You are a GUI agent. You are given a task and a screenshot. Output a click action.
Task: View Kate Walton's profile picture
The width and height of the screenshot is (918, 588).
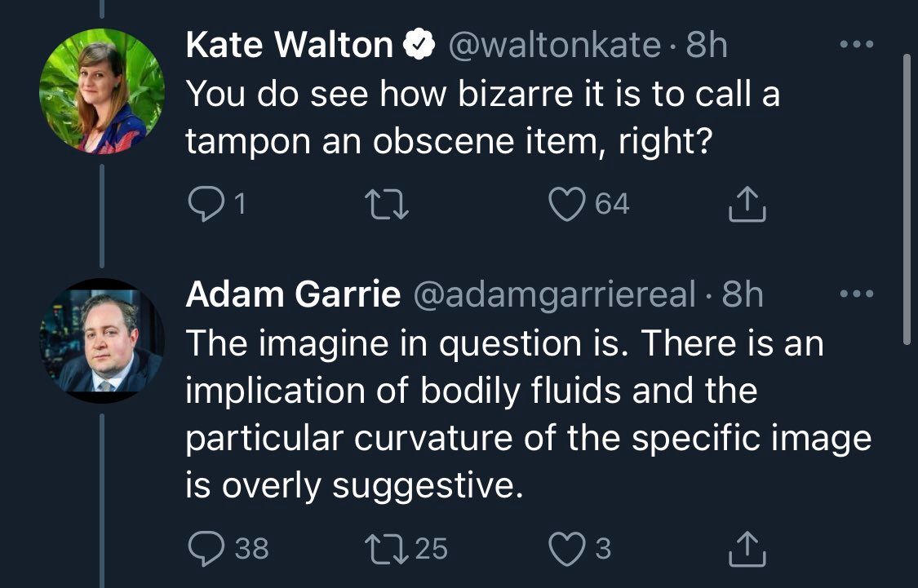(102, 91)
